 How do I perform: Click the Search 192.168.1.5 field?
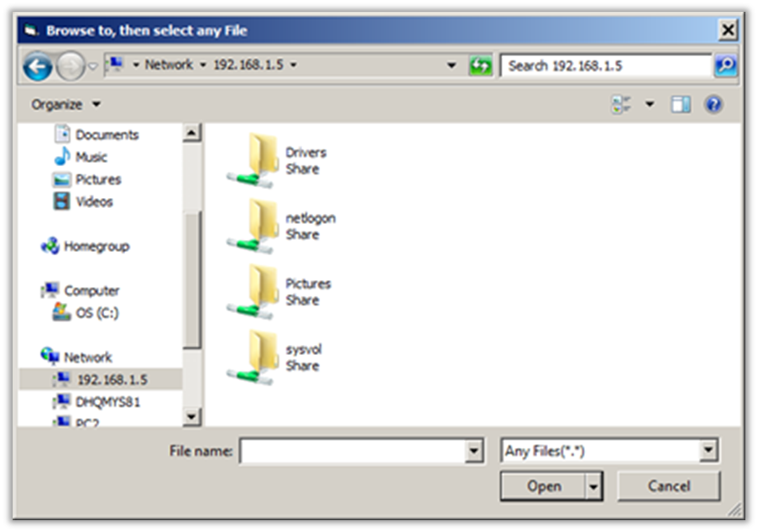604,65
